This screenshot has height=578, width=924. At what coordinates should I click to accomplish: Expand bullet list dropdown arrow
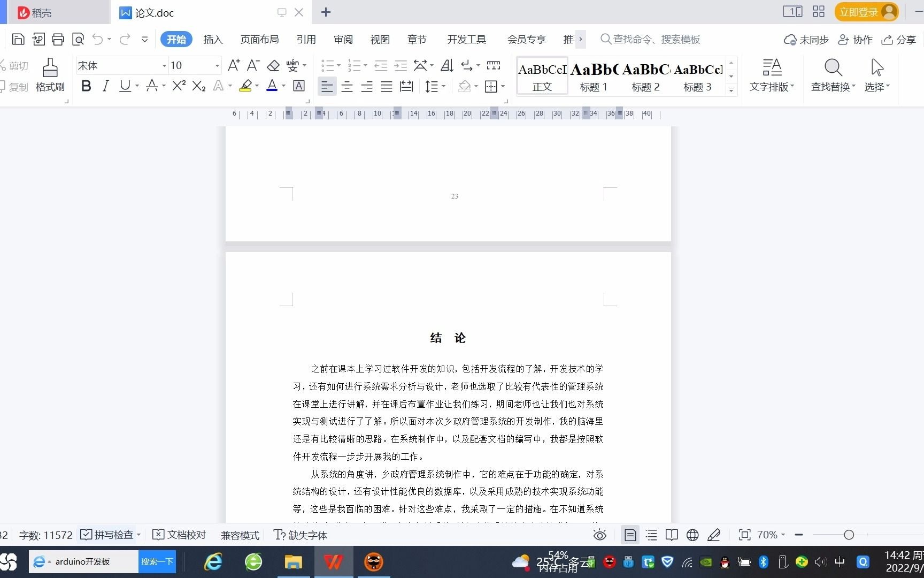[339, 66]
